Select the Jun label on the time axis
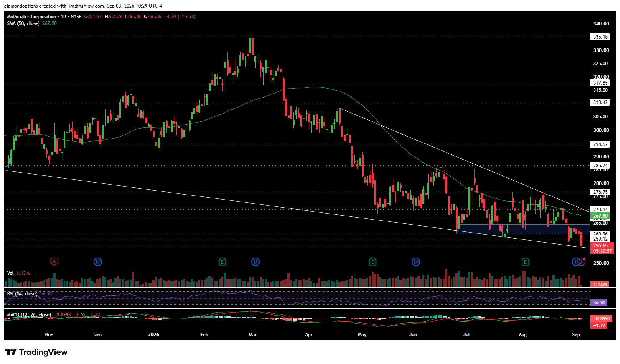 [x=413, y=335]
